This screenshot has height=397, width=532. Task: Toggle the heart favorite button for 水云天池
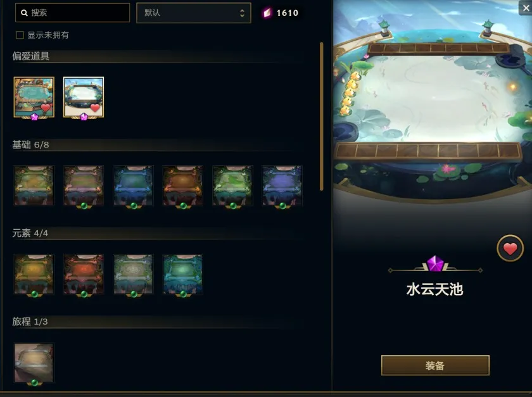coord(510,248)
